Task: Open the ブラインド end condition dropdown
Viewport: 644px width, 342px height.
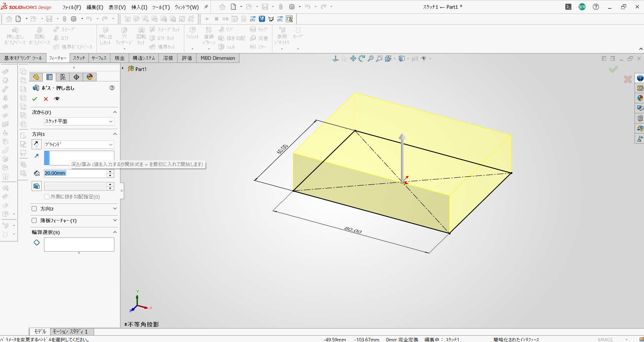Action: coord(79,144)
